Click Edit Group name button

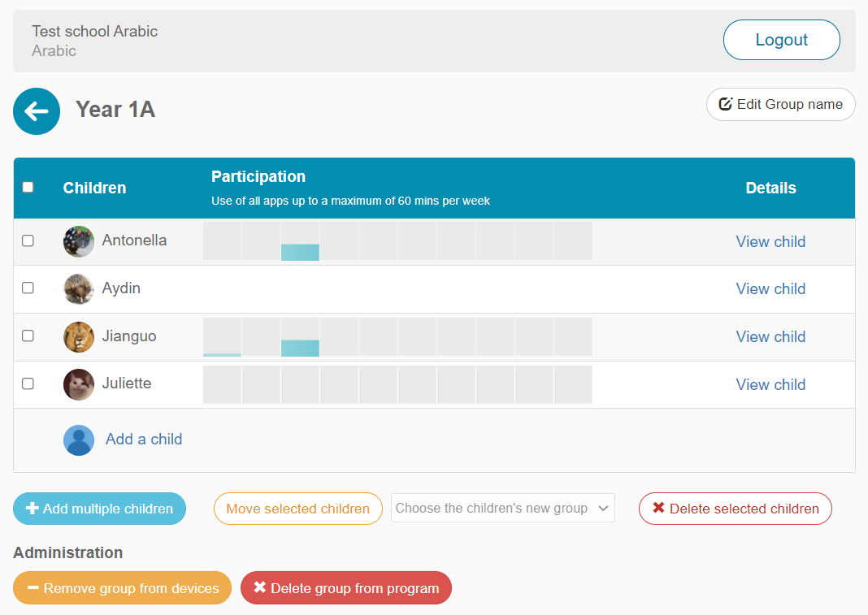(x=780, y=105)
